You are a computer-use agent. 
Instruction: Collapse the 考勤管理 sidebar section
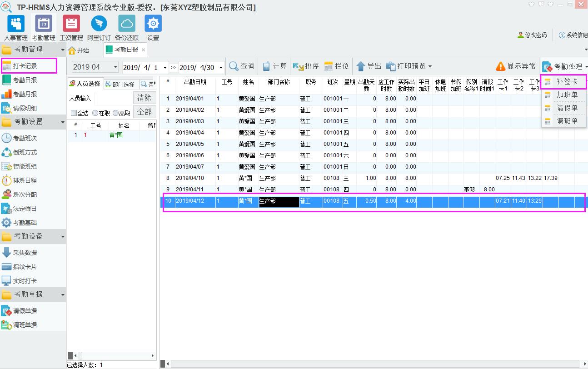click(63, 49)
